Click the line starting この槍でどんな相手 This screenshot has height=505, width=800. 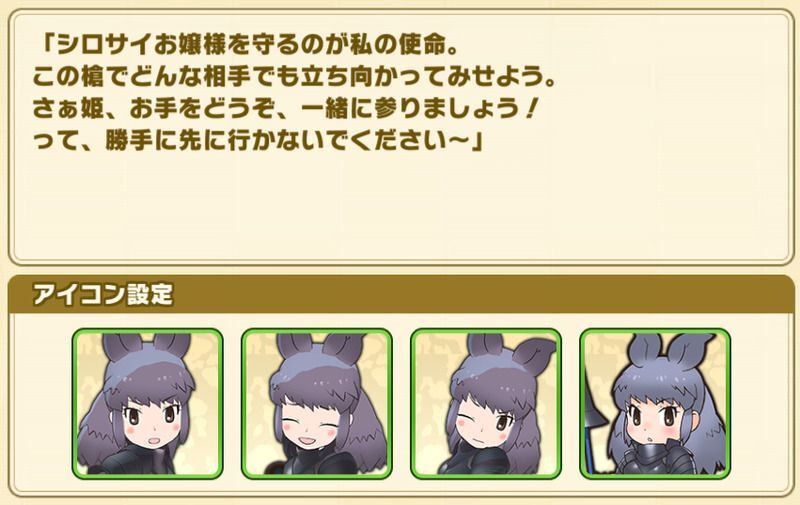294,78
